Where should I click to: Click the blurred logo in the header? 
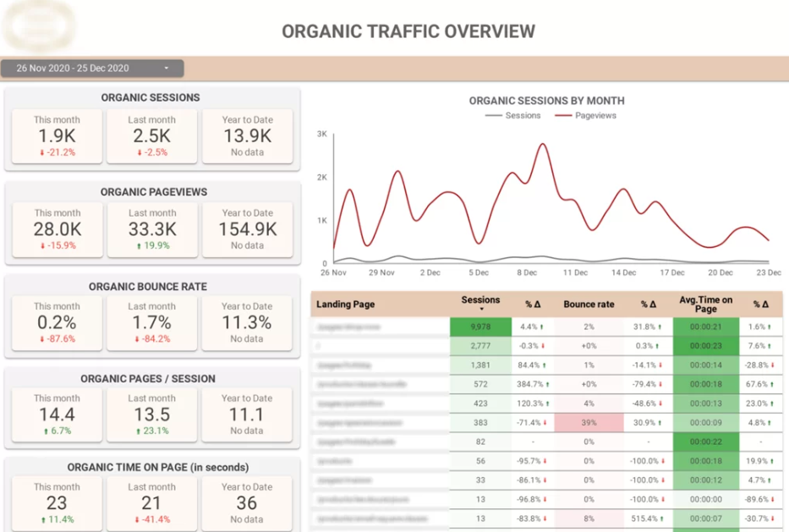pyautogui.click(x=38, y=27)
